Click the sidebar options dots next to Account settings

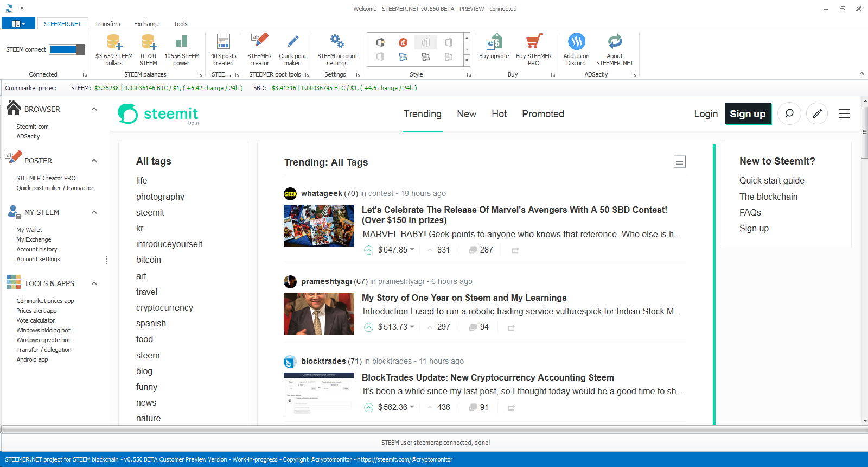(106, 260)
